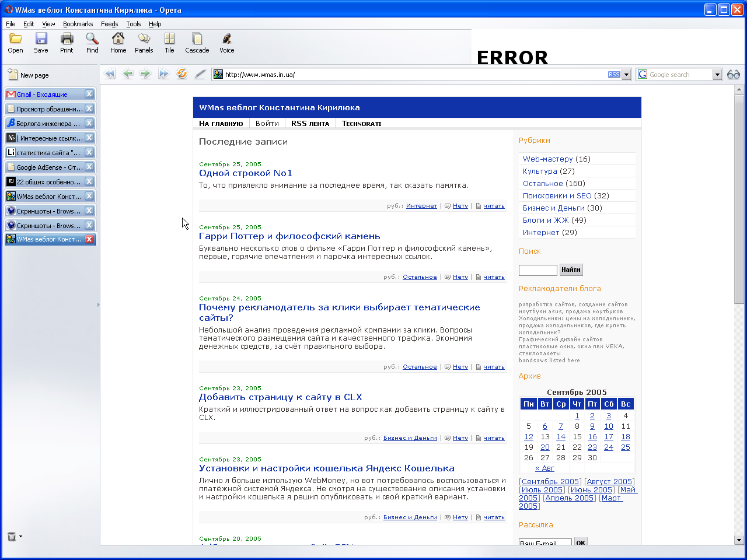This screenshot has width=747, height=560.
Task: Close the статистика сайта tab
Action: (89, 152)
